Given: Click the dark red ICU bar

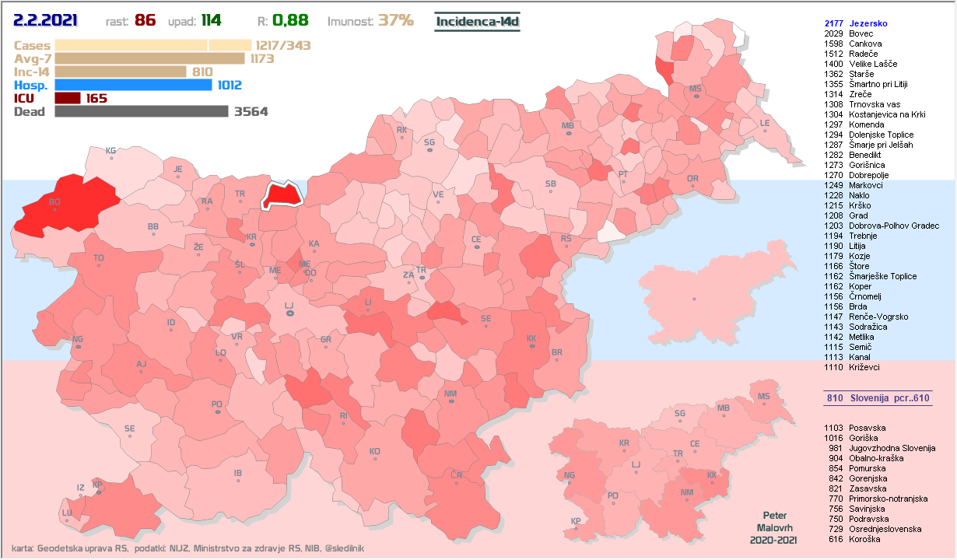Looking at the screenshot, I should pyautogui.click(x=68, y=98).
